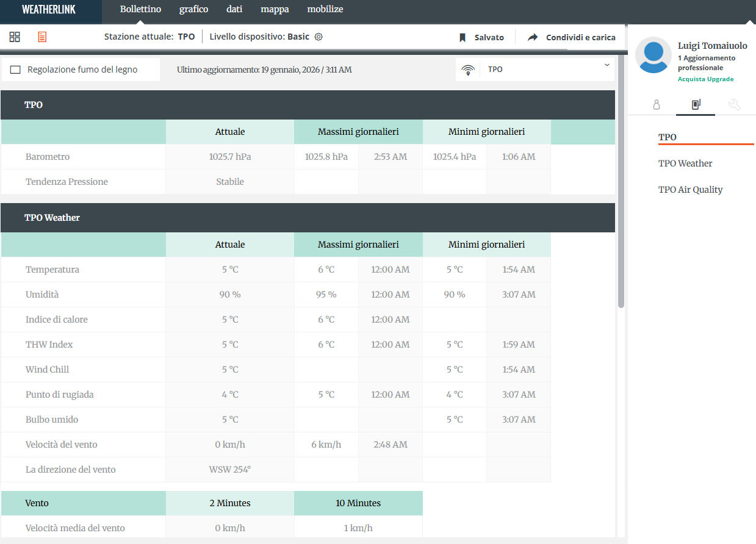Image resolution: width=756 pixels, height=544 pixels.
Task: Select the orange bulletin list view icon
Action: (x=42, y=37)
